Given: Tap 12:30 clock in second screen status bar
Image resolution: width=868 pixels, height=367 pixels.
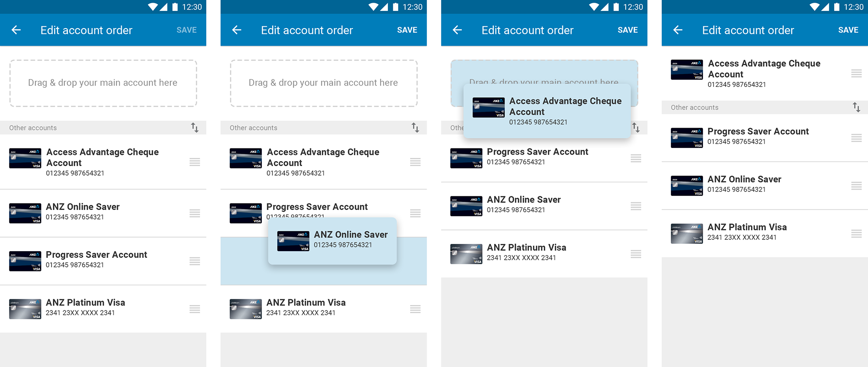Looking at the screenshot, I should 413,7.
